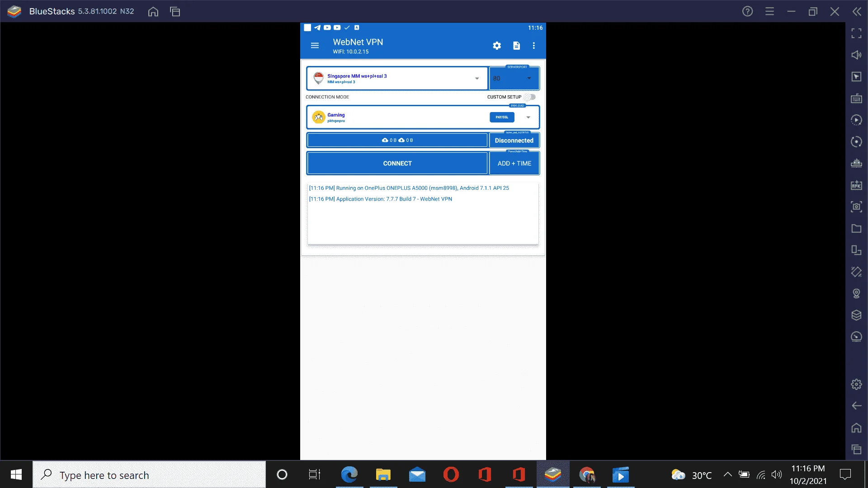The width and height of the screenshot is (868, 488).
Task: Open Windows notification center
Action: (x=845, y=474)
